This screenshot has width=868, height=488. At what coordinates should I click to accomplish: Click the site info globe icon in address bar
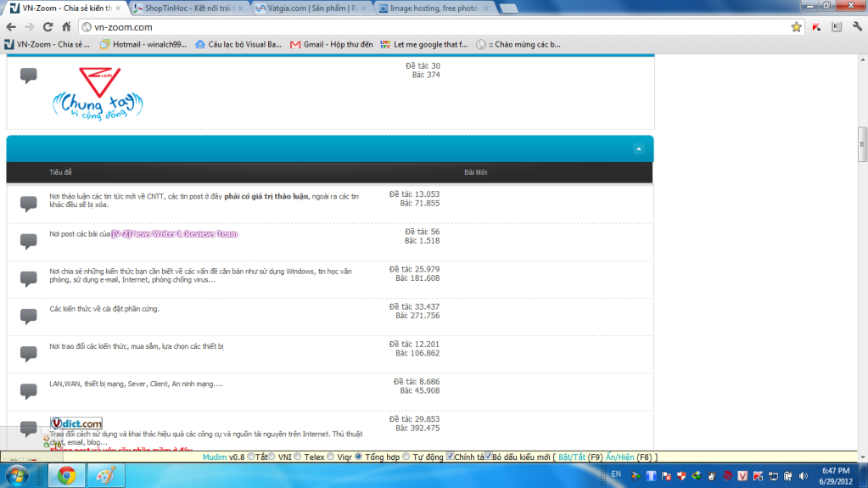pos(87,27)
